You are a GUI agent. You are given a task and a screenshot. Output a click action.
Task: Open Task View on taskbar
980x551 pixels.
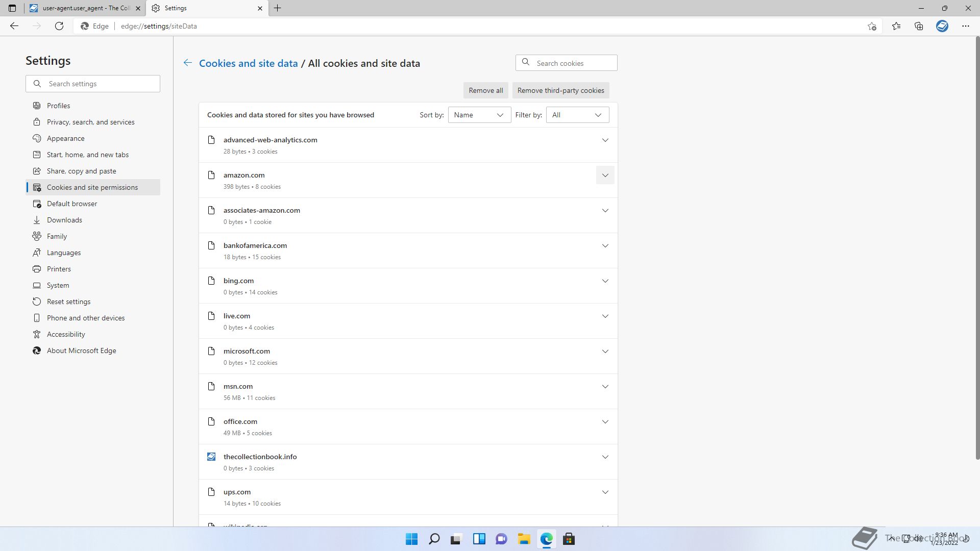click(x=456, y=539)
